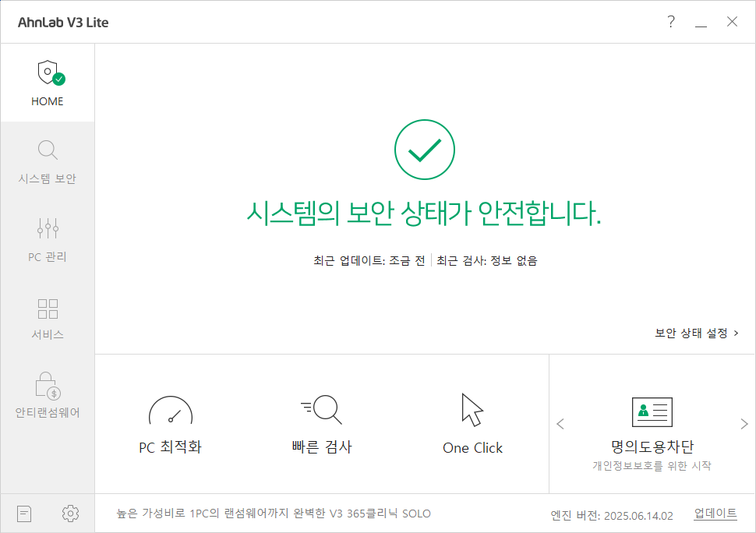756x533 pixels.
Task: Click the 업데이트 link
Action: pyautogui.click(x=715, y=514)
